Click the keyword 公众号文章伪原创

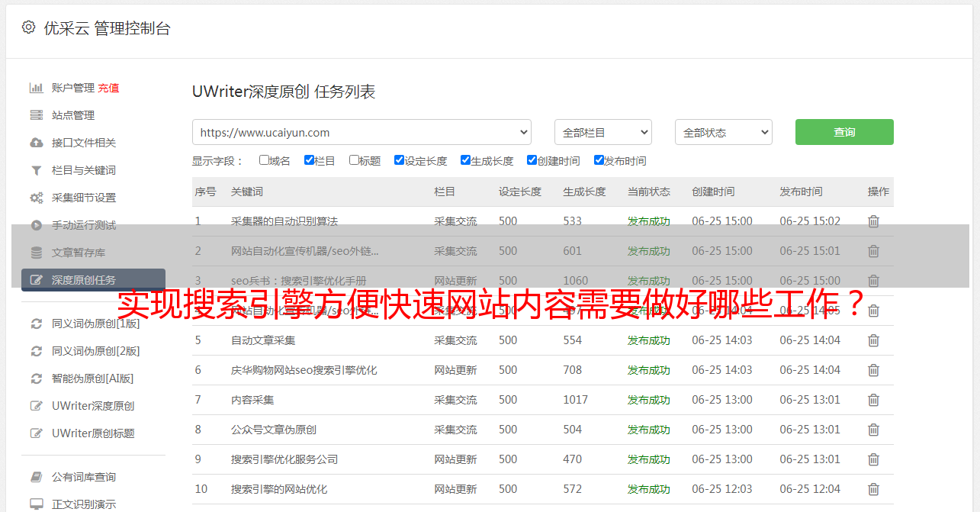[274, 430]
